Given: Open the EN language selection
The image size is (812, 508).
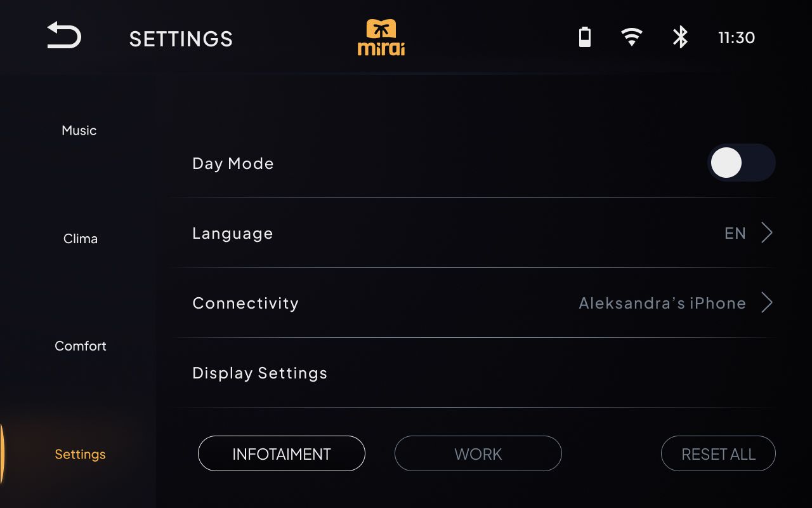Looking at the screenshot, I should (x=735, y=233).
